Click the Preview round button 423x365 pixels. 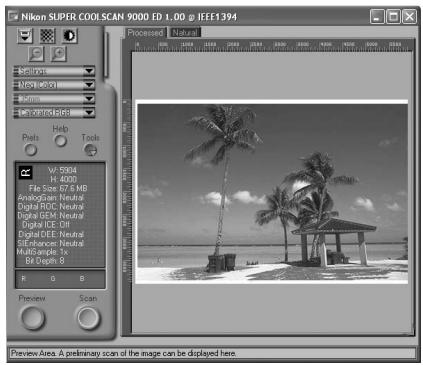[x=32, y=317]
